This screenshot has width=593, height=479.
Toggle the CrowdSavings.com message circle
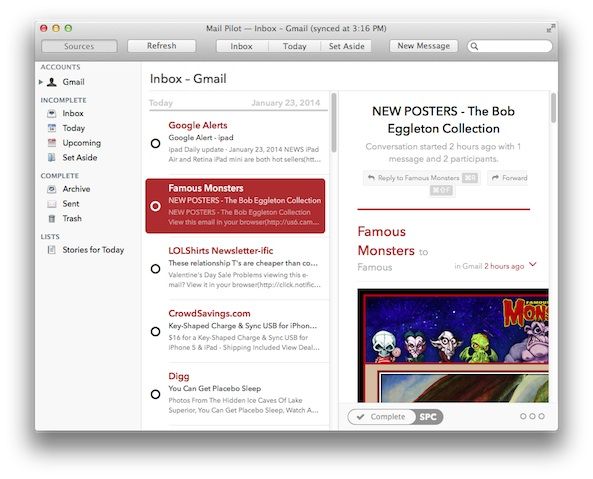tap(155, 332)
